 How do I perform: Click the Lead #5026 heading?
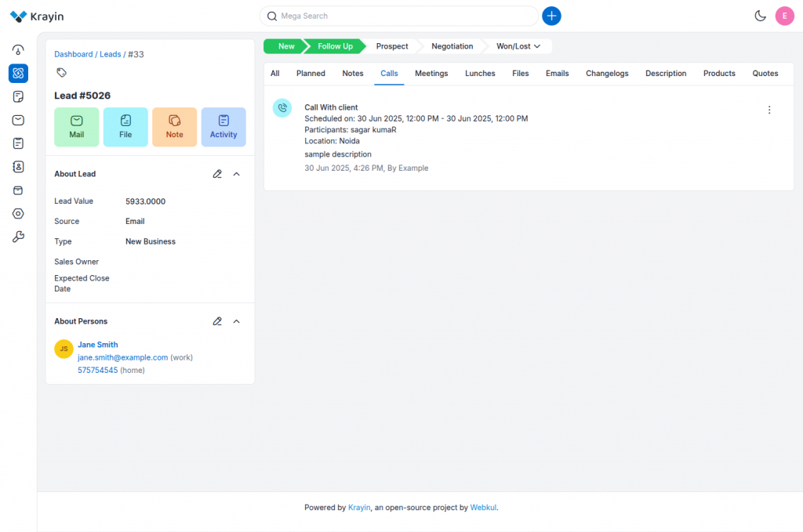(x=82, y=96)
